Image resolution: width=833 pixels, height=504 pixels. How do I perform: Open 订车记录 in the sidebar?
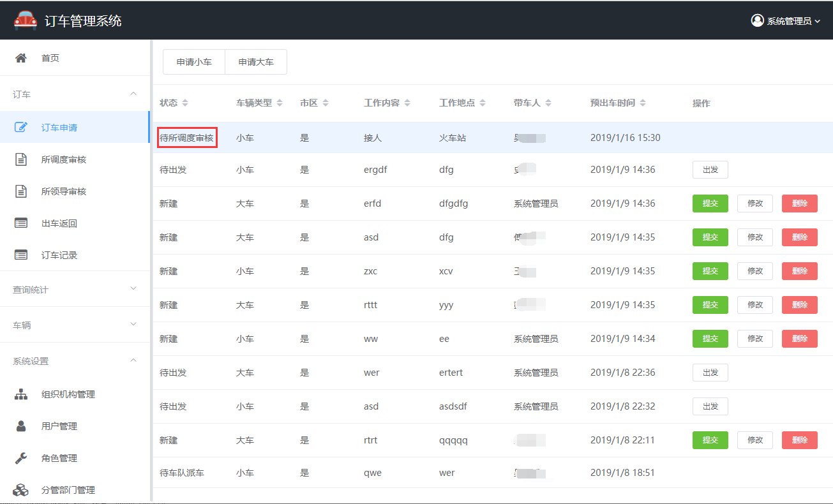(59, 255)
